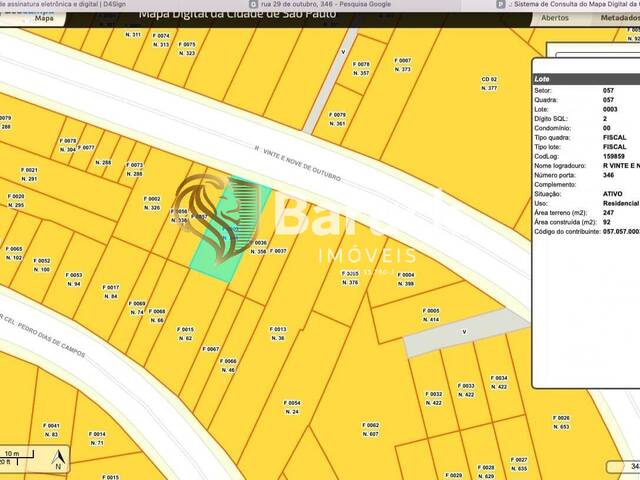The height and width of the screenshot is (480, 640).
Task: Click lot F 0002 N. 326
Action: point(152,203)
